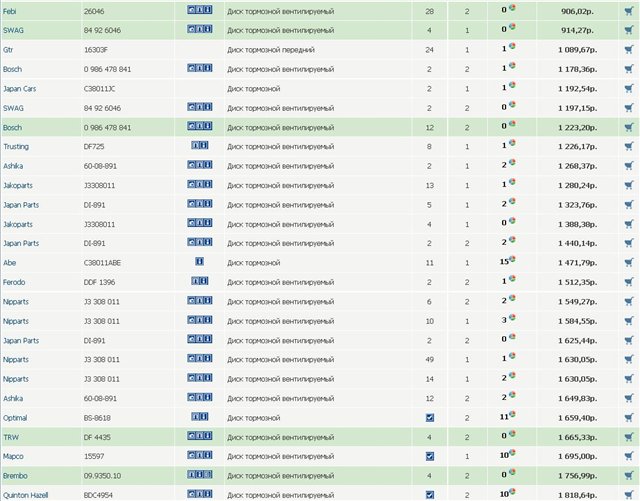Select part number C38011JC
Viewport: 640px width, 501px height.
pyautogui.click(x=100, y=89)
